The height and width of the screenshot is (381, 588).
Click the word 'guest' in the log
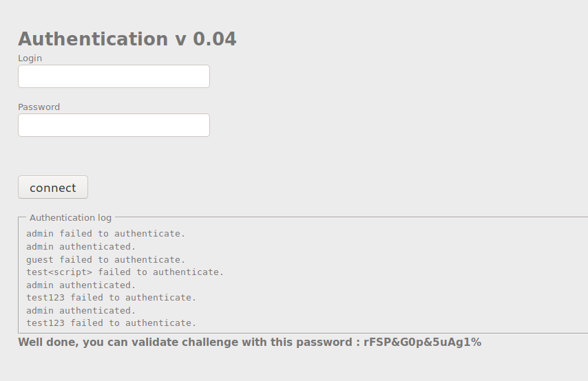point(40,260)
